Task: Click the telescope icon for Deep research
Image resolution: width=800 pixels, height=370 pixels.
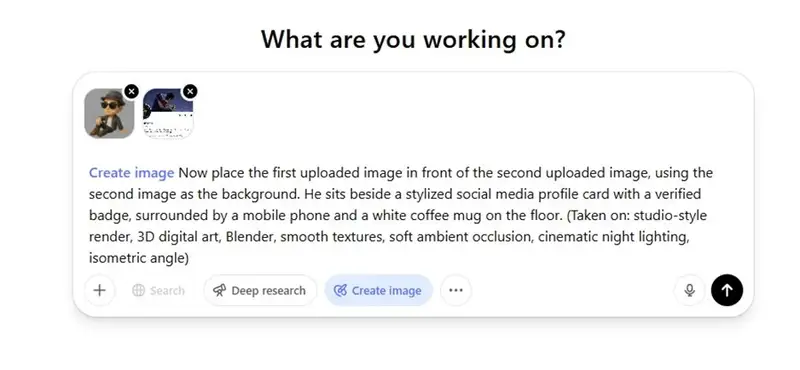Action: coord(219,291)
